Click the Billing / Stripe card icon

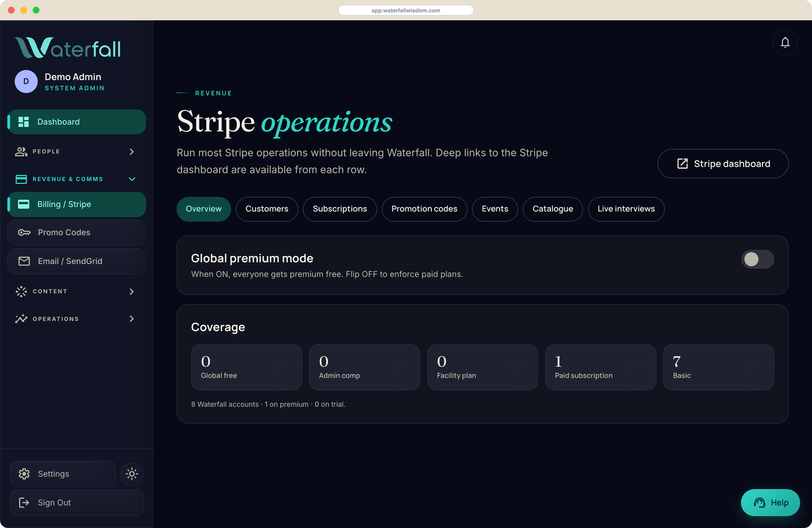(24, 204)
